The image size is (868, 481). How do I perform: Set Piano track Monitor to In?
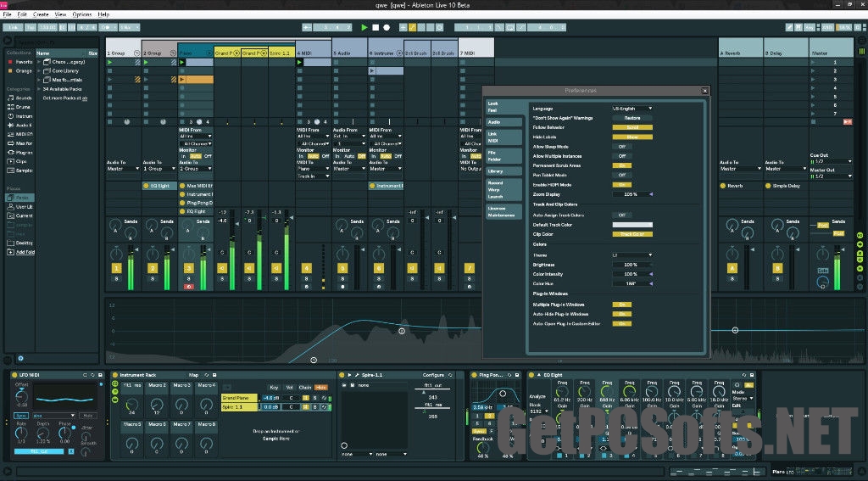coord(183,156)
